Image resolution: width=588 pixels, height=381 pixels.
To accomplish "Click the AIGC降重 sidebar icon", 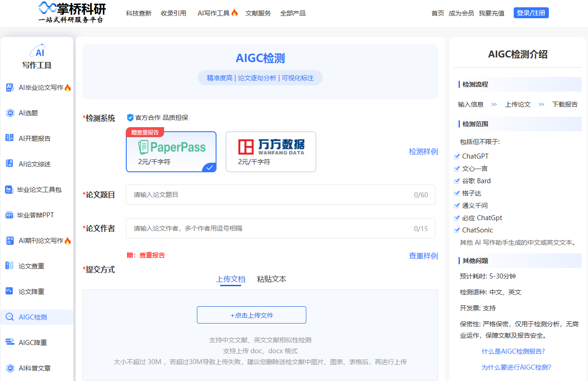I will (10, 343).
